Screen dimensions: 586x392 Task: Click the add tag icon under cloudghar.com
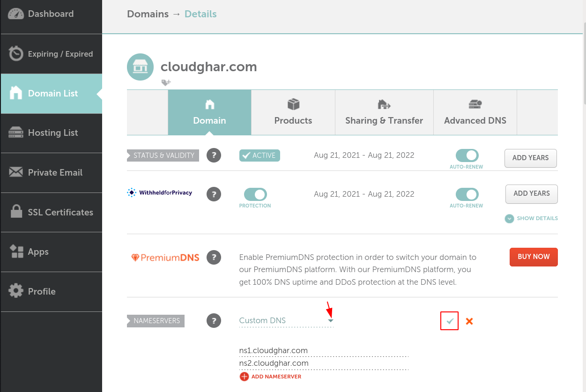166,82
